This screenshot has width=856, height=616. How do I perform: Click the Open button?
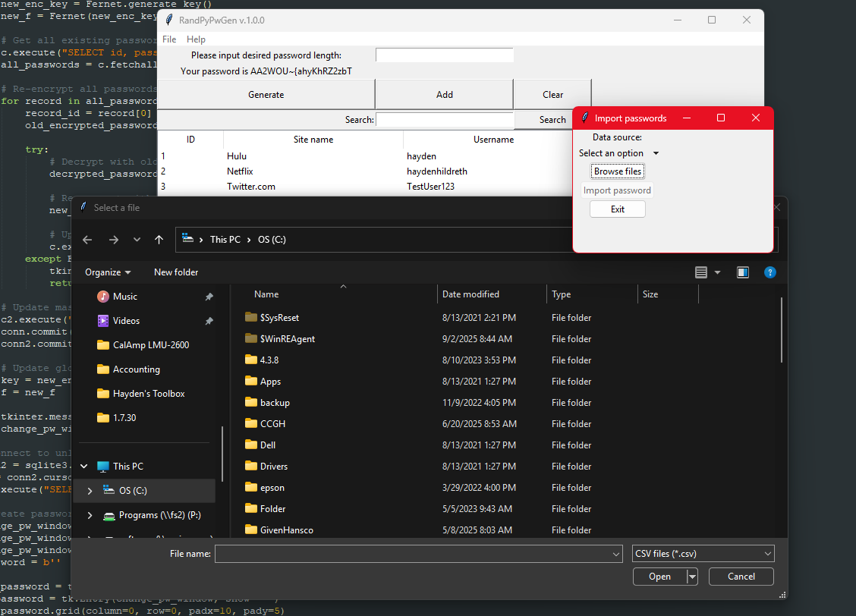659,577
